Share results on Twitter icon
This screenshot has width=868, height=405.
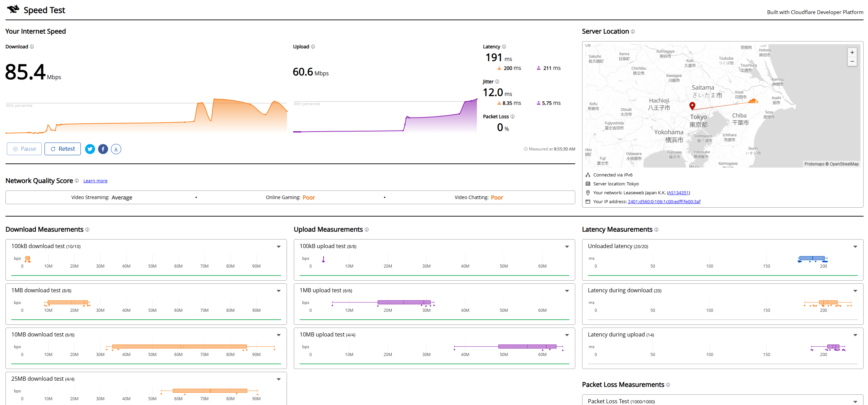(90, 149)
